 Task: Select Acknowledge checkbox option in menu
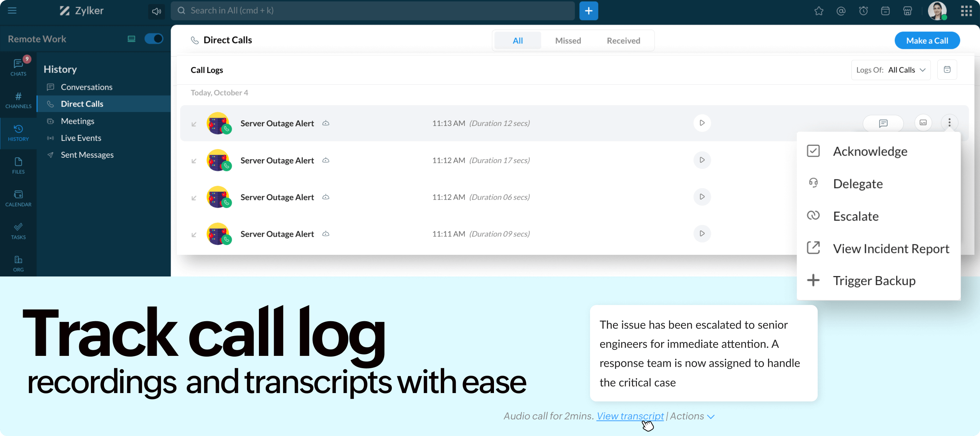click(870, 151)
